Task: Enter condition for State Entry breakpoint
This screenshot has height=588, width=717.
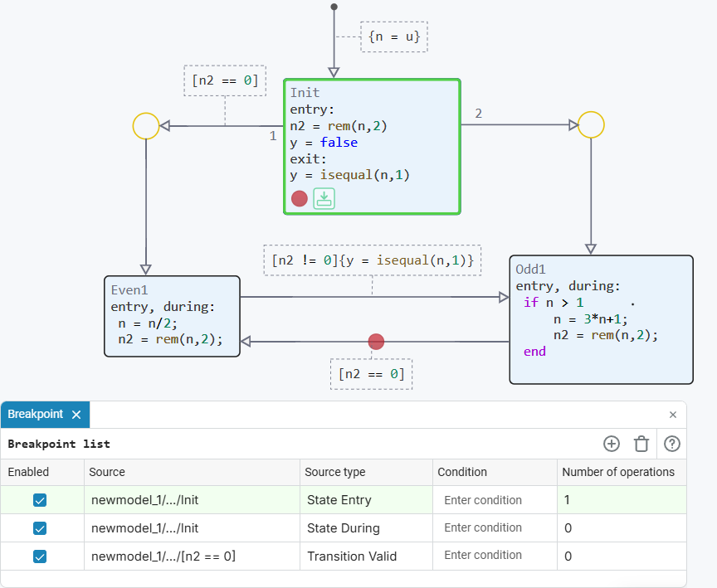Action: (495, 500)
